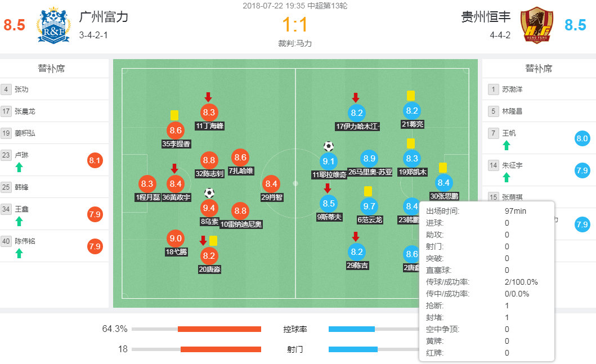The image size is (596, 364).
Task: Select substitute 林隆昌 in right bench list
Action: 512,111
